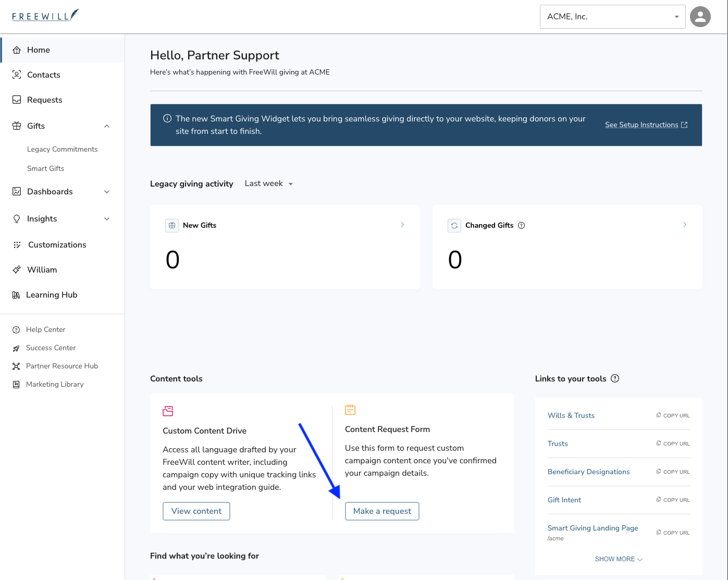Click the Marketing Library icon

pyautogui.click(x=16, y=385)
